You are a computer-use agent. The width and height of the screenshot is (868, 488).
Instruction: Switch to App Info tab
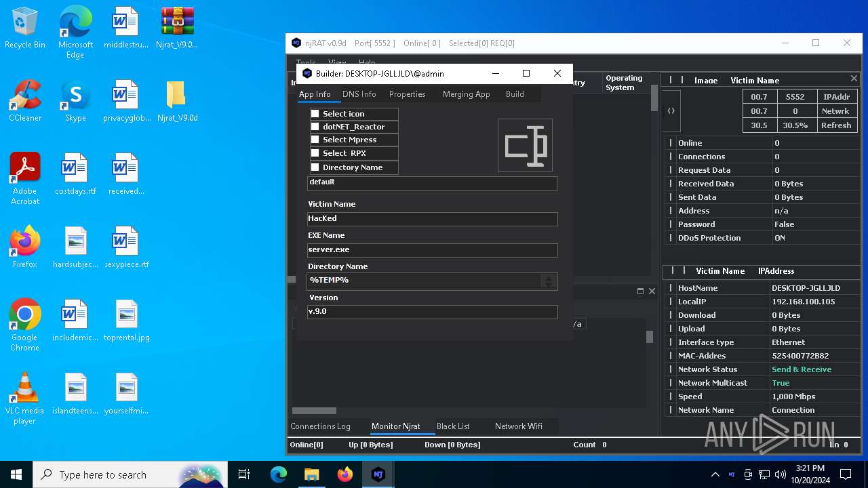pos(315,94)
